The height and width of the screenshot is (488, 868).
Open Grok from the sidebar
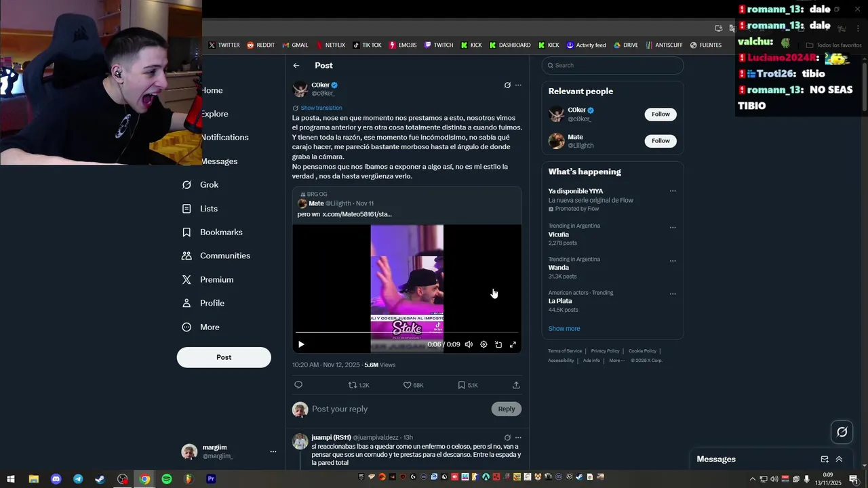[201, 185]
